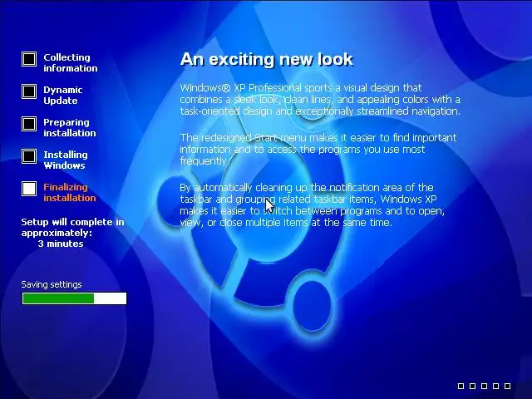
Task: Click the orange 'Finalizing installation' label
Action: 70,192
